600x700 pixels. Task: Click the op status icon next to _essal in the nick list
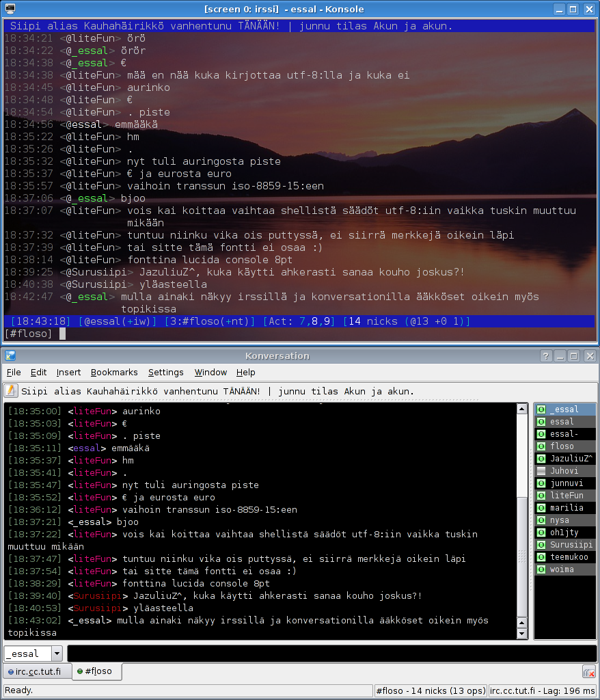tap(541, 409)
